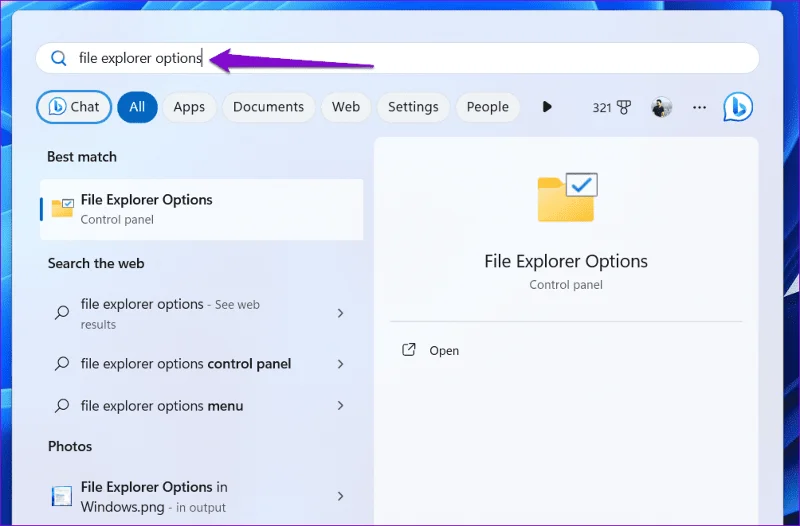Screen dimensions: 800x526
Task: Switch to the Settings filter tab
Action: click(x=413, y=107)
